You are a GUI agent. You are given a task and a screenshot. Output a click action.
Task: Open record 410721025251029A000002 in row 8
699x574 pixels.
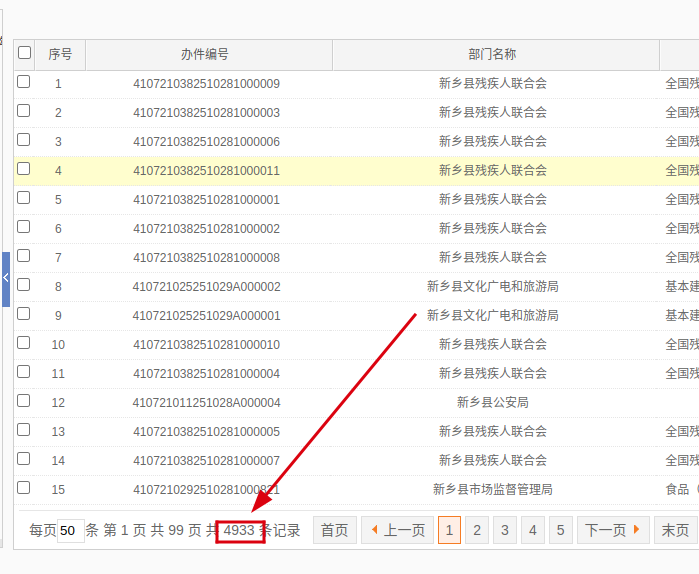pyautogui.click(x=206, y=286)
